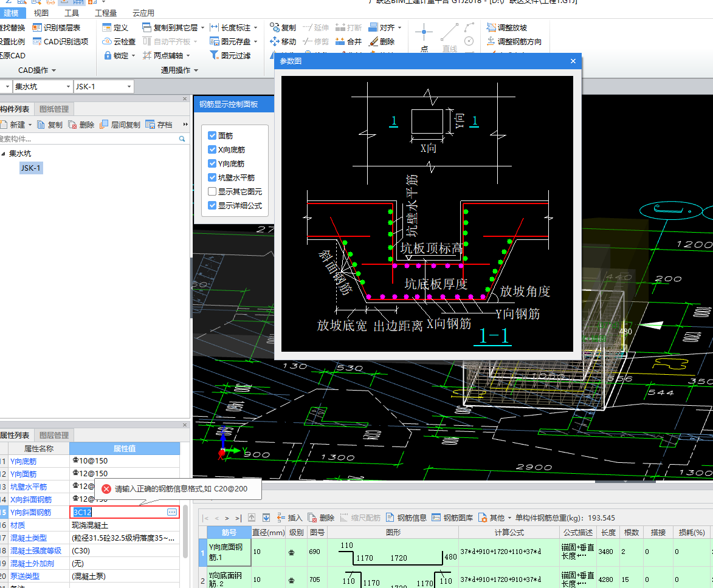The image size is (713, 588).
Task: Click 钢筋信息 in rebar toolbar
Action: [x=406, y=518]
